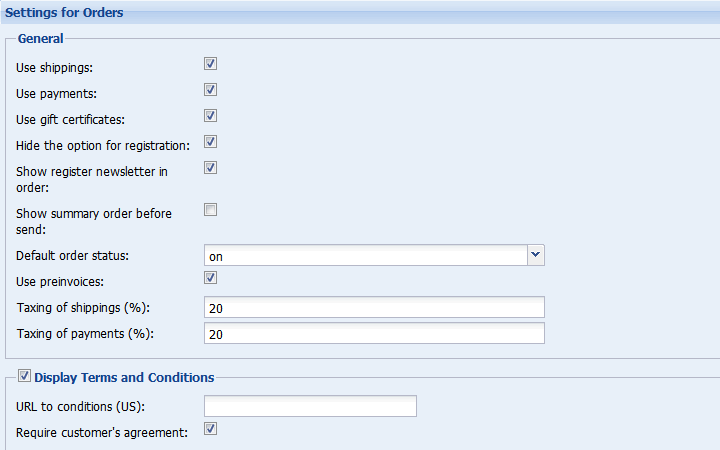This screenshot has height=450, width=720.
Task: Click the Use preinvoices label
Action: (x=60, y=281)
